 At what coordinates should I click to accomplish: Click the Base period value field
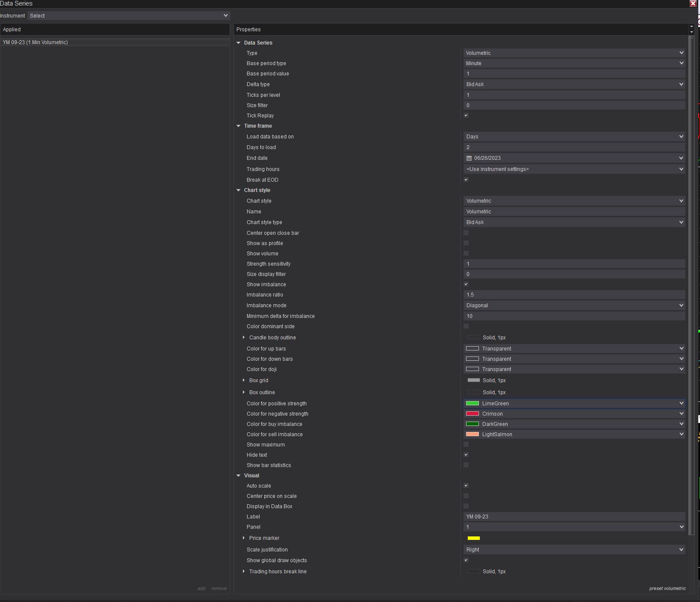574,74
